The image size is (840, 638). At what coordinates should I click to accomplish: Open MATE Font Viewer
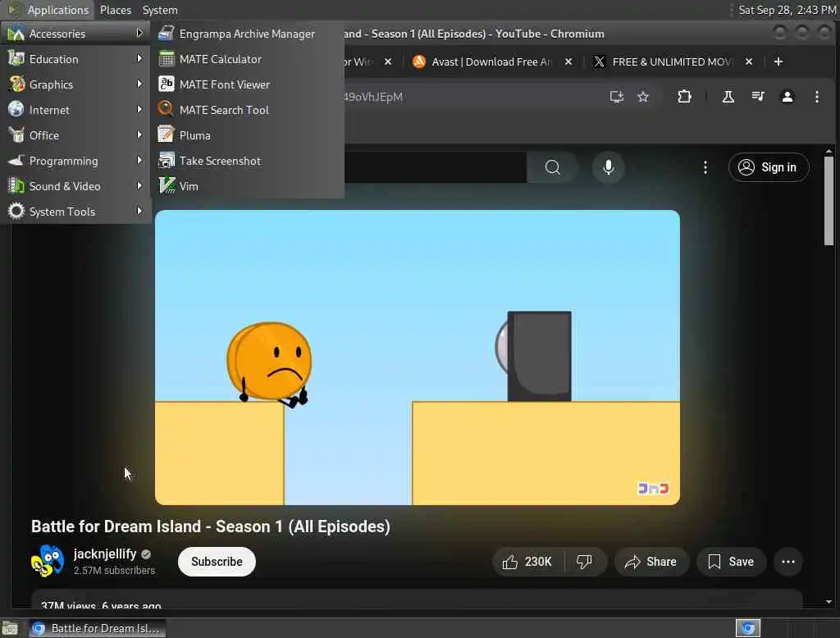tap(247, 84)
